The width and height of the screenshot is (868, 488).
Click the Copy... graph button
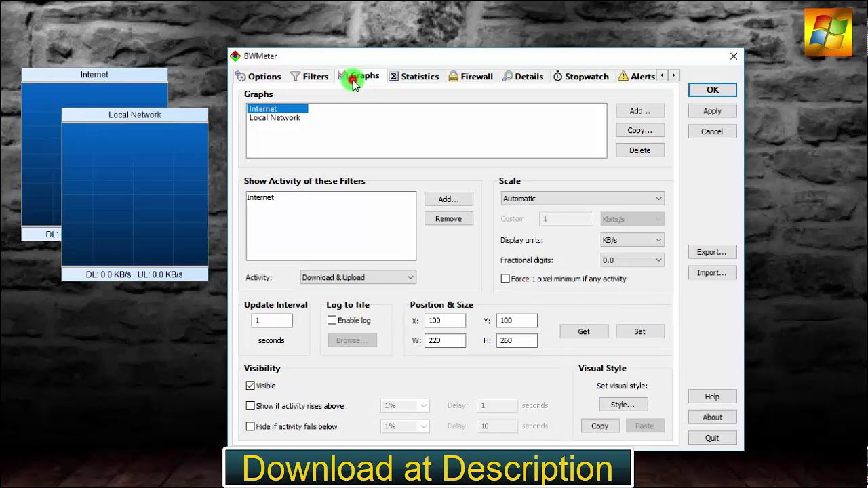click(x=640, y=130)
